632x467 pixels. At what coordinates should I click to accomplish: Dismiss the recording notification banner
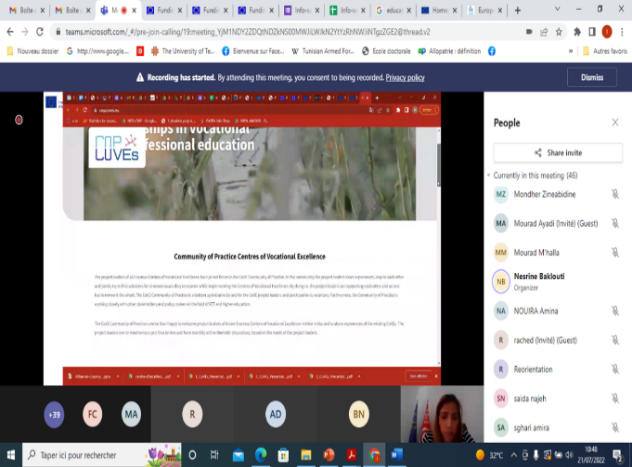click(592, 77)
